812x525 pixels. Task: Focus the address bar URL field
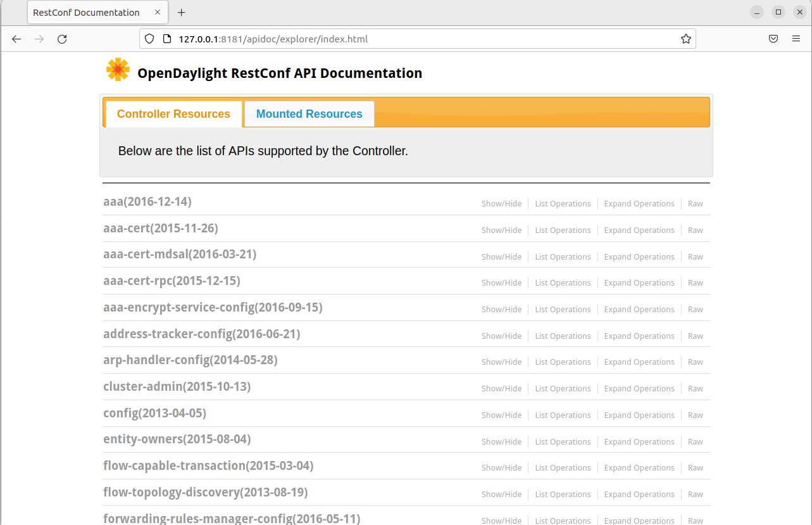(x=418, y=39)
